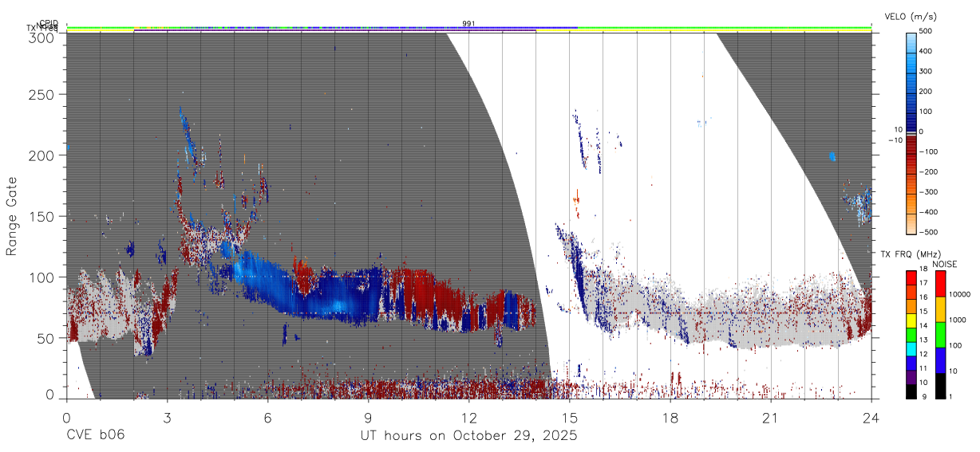This screenshot has width=980, height=452.
Task: Click the gray zero-velocity band on colorbar
Action: pos(911,134)
